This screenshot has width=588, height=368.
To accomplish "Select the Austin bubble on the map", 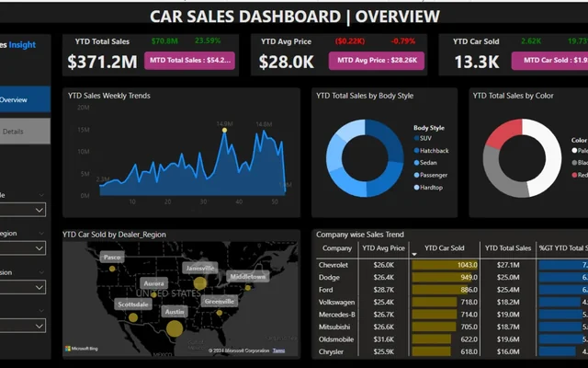I will [175, 328].
